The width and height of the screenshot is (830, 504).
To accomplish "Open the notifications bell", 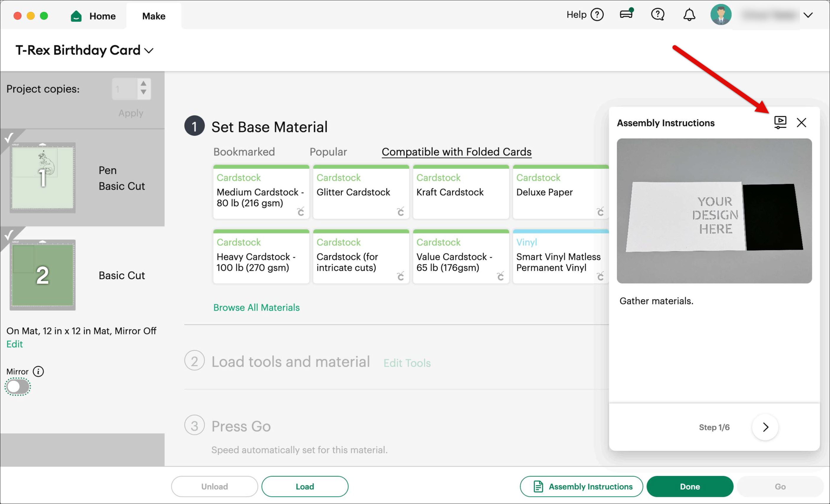I will coord(689,15).
